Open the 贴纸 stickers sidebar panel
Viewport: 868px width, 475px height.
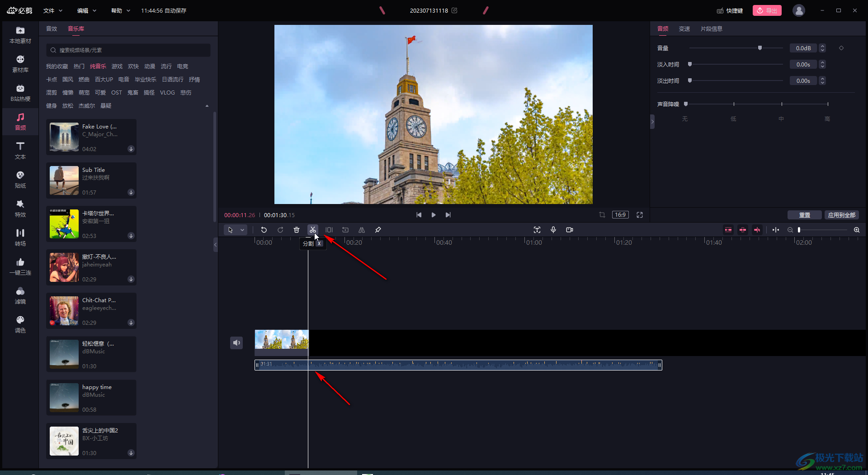pos(20,180)
